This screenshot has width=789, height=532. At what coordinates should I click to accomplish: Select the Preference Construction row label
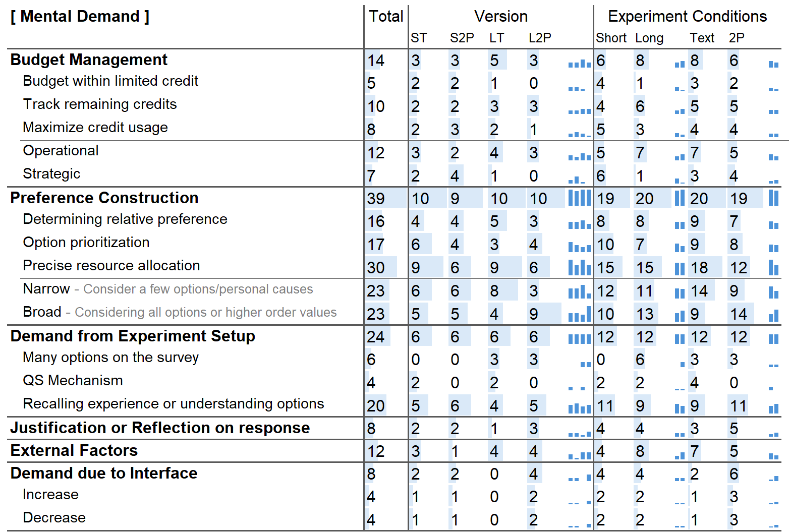tap(104, 198)
